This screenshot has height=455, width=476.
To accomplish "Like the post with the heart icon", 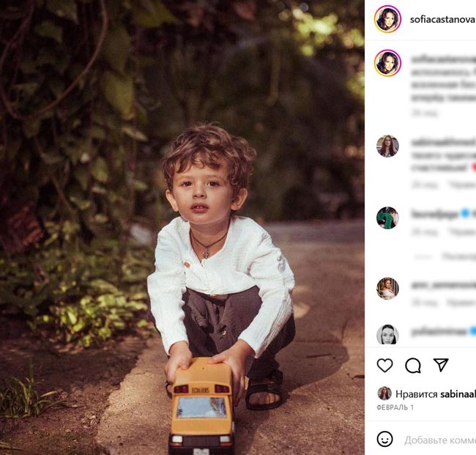I will tap(384, 366).
